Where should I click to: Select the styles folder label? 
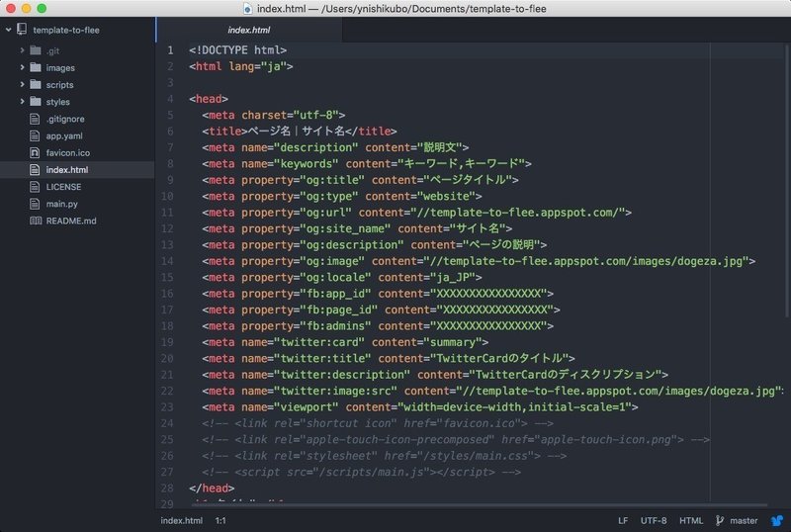click(57, 102)
